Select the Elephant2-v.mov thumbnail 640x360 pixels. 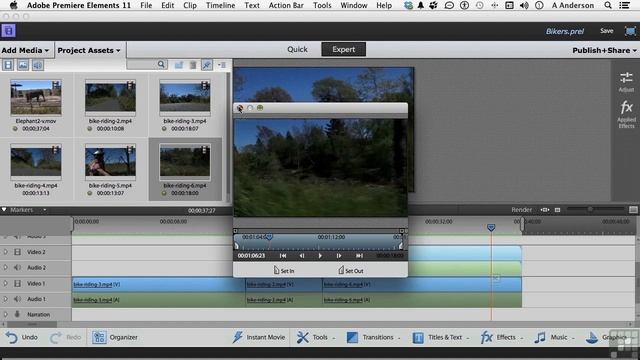36,98
